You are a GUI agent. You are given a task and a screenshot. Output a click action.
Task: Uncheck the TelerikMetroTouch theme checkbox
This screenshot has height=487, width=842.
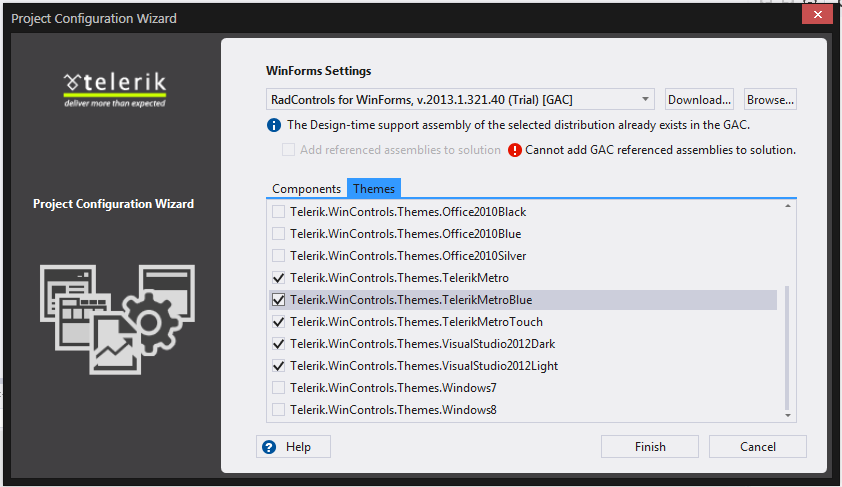pos(278,322)
